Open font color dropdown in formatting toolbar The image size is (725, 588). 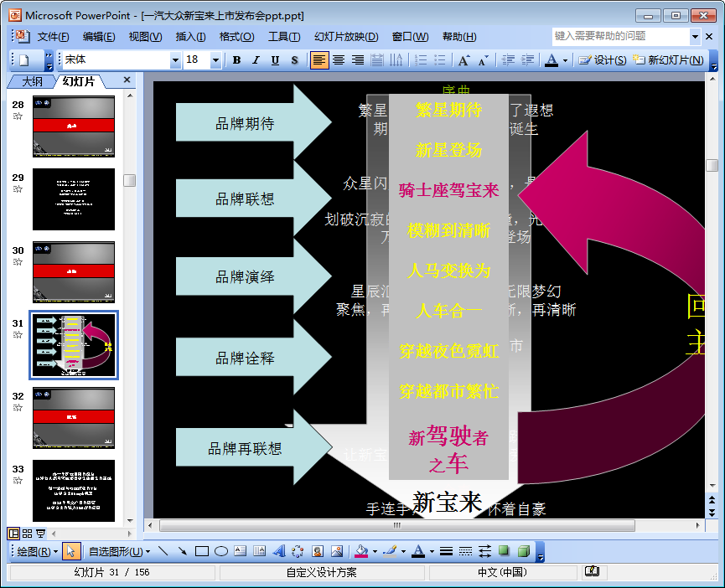(x=565, y=60)
